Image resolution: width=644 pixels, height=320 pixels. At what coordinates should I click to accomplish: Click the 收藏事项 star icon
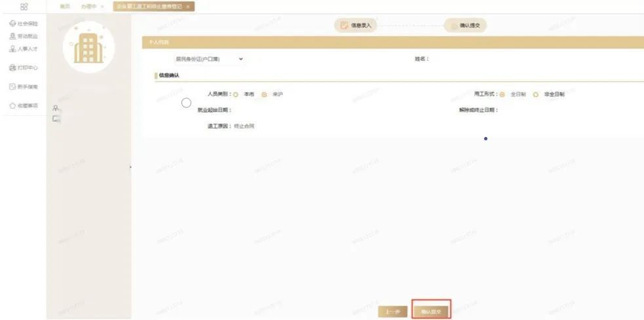(x=12, y=106)
